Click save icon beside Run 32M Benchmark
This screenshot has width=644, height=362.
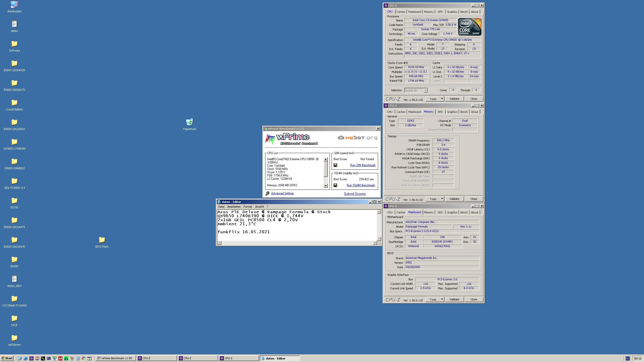point(335,165)
